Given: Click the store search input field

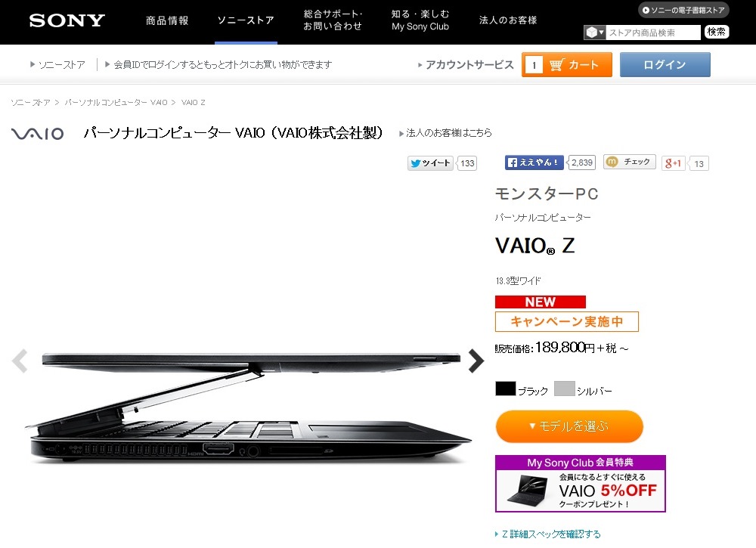Looking at the screenshot, I should click(x=653, y=33).
